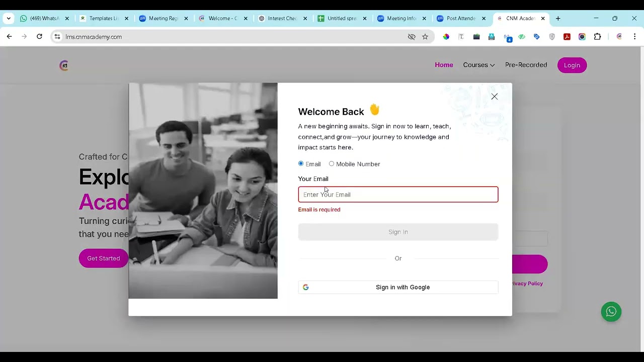644x362 pixels.
Task: Open the T text extension icon
Action: [461, 37]
